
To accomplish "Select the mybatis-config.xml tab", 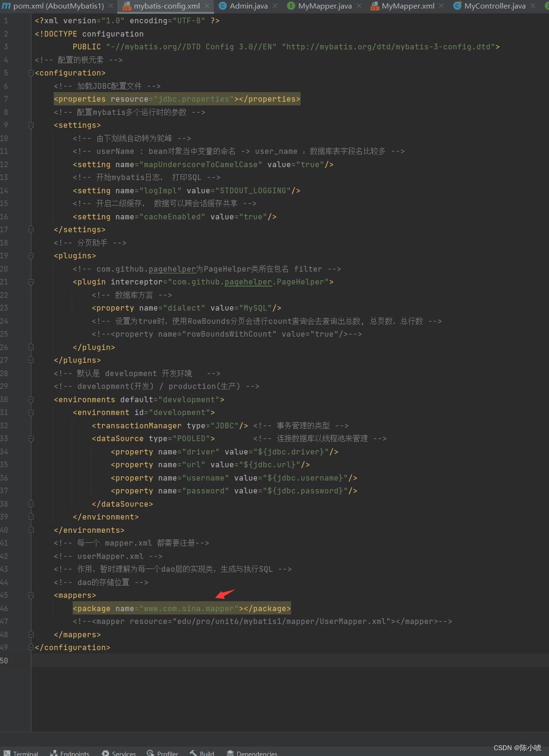I will pos(167,6).
